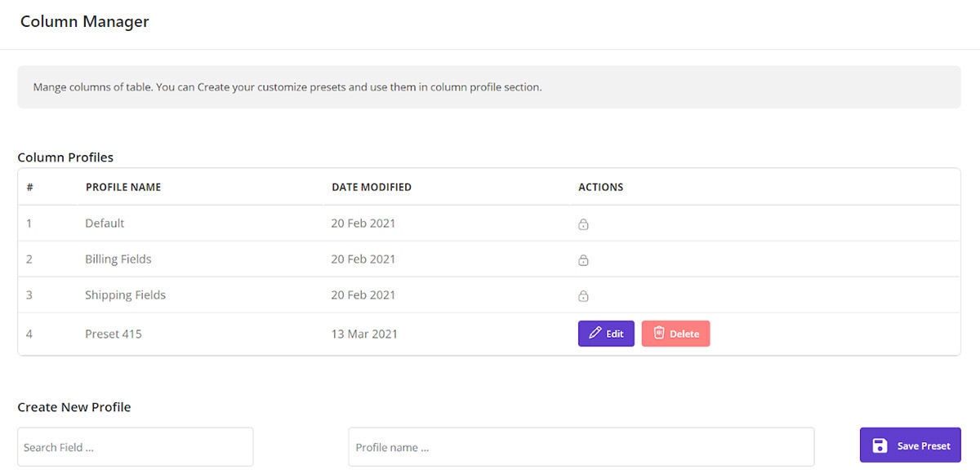Click the 13 Mar 2021 date cell
980x474 pixels.
click(364, 334)
